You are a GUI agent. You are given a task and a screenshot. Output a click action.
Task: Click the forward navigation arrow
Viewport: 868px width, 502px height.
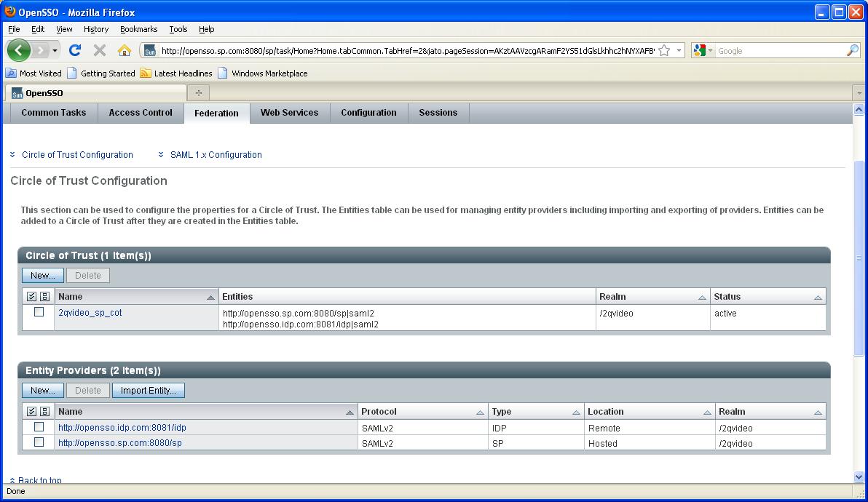[40, 50]
